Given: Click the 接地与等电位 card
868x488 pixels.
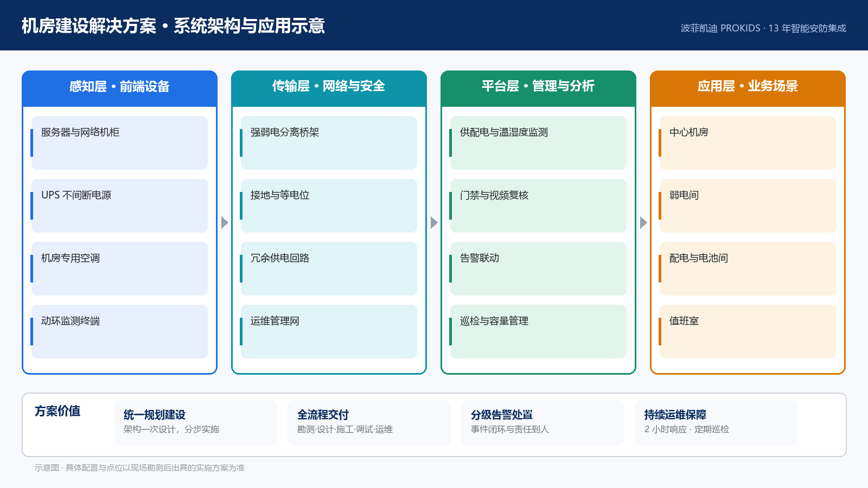Looking at the screenshot, I should pos(329,206).
